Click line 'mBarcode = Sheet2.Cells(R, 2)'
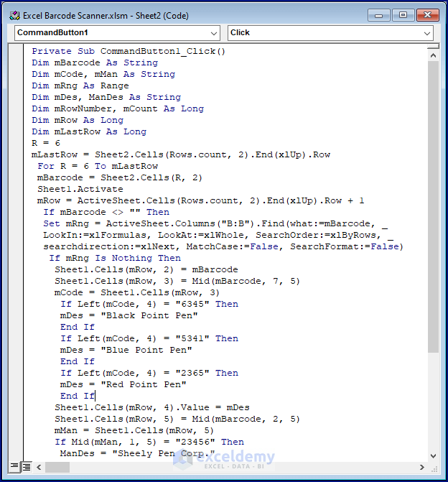This screenshot has height=482, width=448. pos(119,177)
